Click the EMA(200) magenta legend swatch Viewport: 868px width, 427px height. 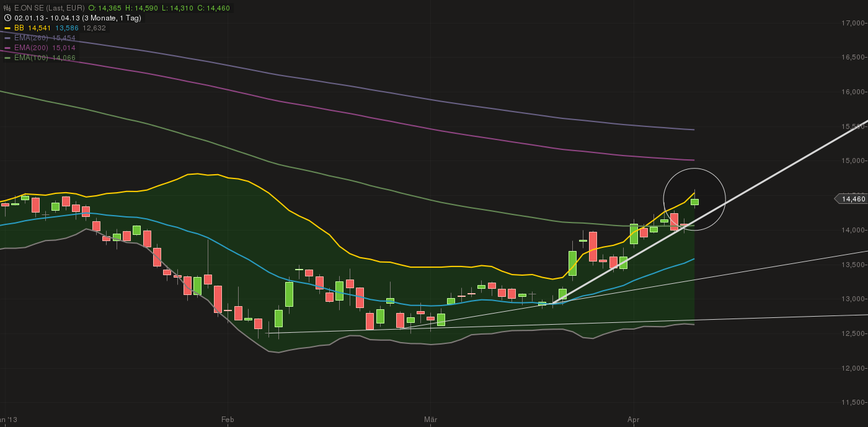click(7, 48)
